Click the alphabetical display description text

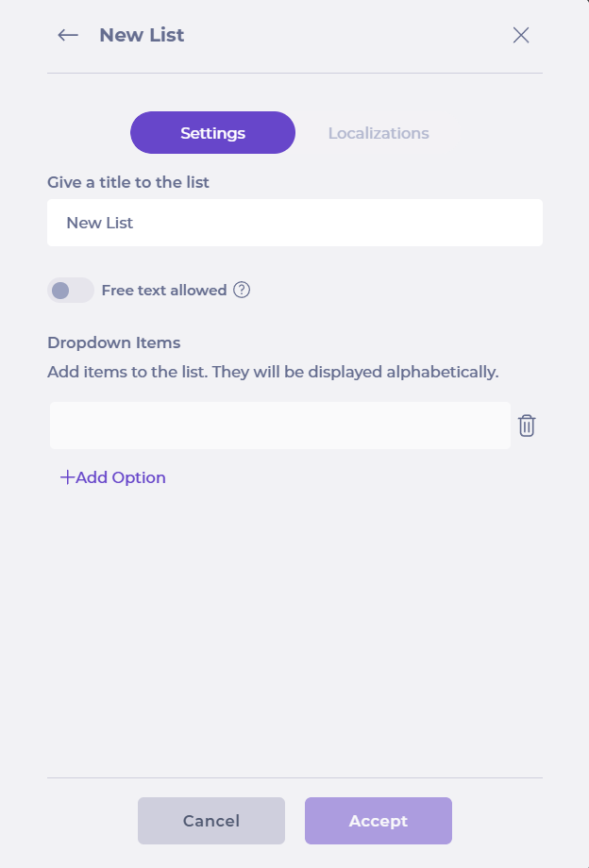coord(273,372)
